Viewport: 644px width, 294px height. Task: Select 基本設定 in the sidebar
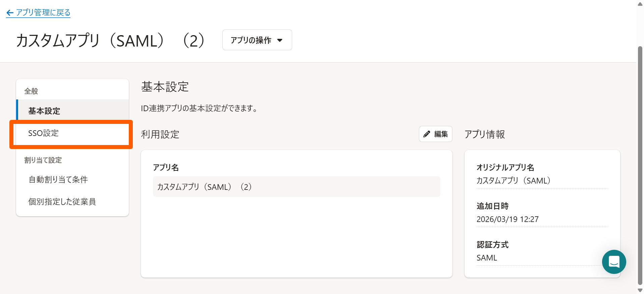click(44, 111)
